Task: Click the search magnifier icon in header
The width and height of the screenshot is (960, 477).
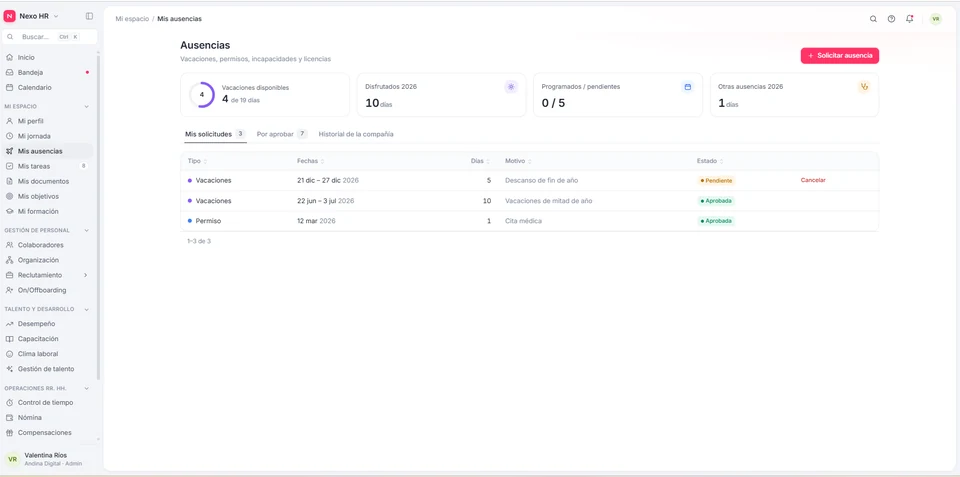Action: [x=873, y=19]
